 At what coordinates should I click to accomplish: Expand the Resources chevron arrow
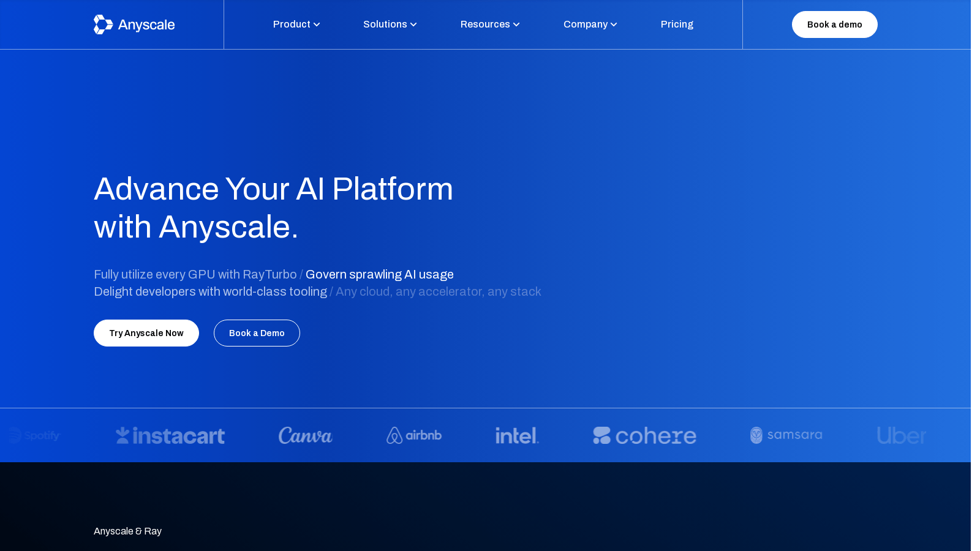(516, 24)
